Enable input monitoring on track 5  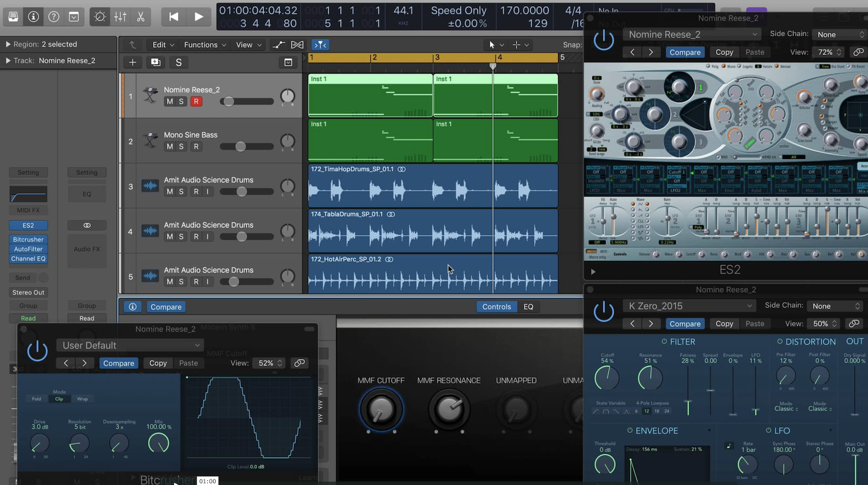pos(207,281)
